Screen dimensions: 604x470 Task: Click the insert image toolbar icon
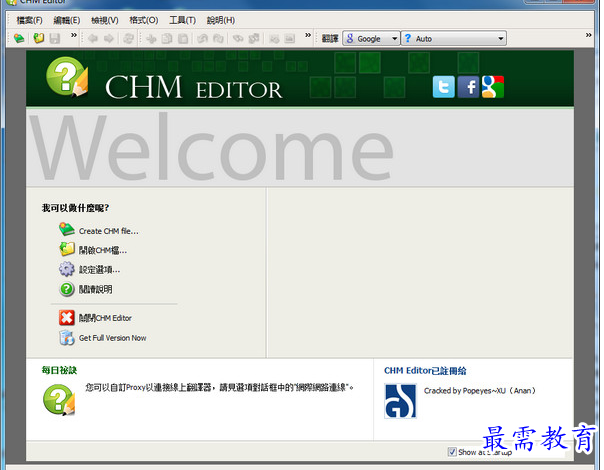[x=290, y=39]
